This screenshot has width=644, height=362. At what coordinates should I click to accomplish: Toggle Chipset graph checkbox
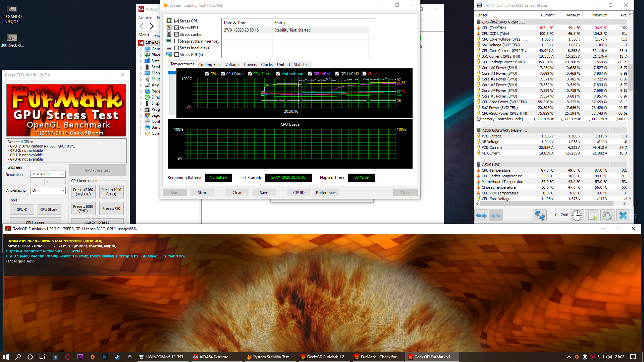364,74
